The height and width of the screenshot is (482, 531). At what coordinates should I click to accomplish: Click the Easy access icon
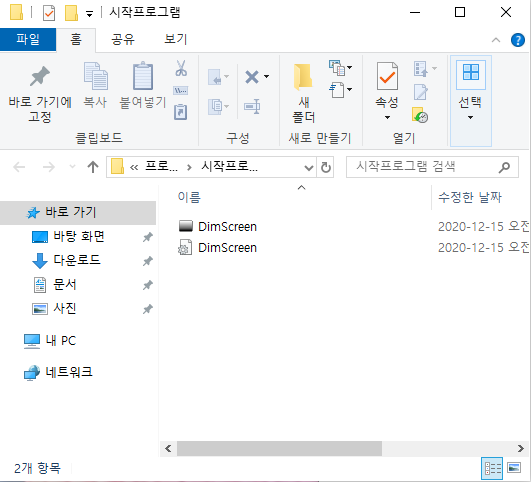337,90
